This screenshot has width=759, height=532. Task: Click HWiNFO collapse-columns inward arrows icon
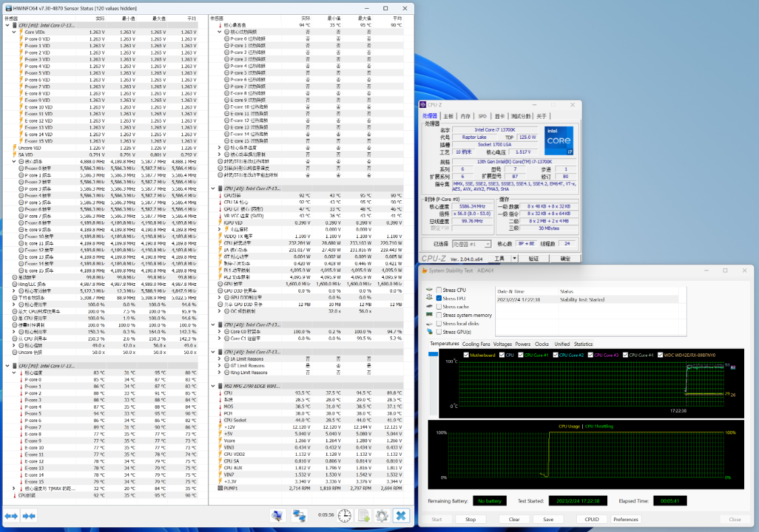29,516
